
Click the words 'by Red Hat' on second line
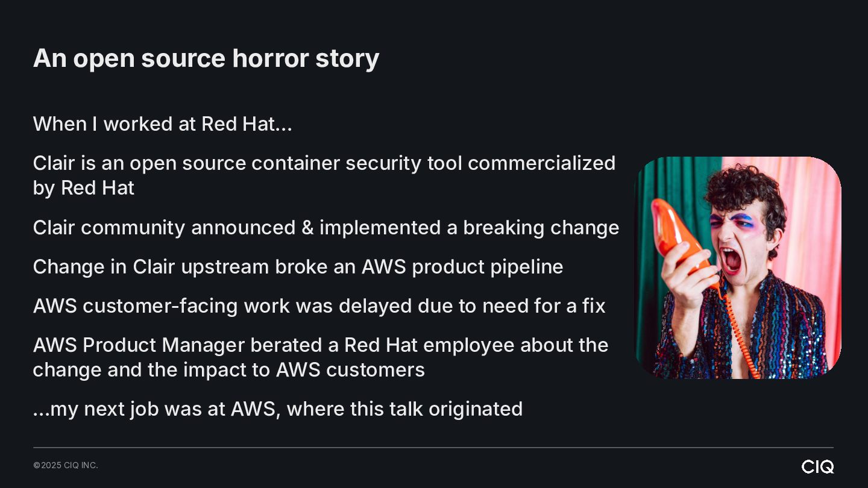[x=84, y=188]
